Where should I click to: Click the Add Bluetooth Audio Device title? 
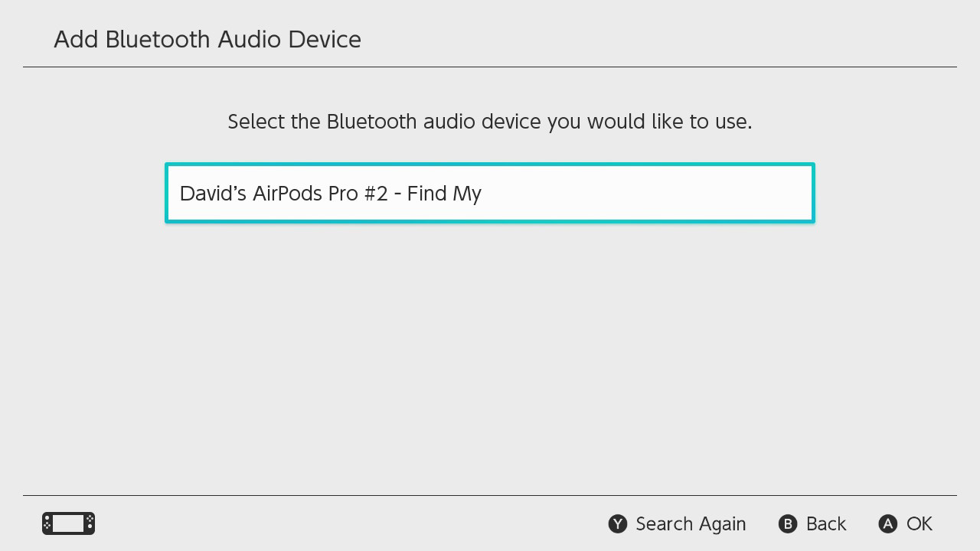point(207,39)
